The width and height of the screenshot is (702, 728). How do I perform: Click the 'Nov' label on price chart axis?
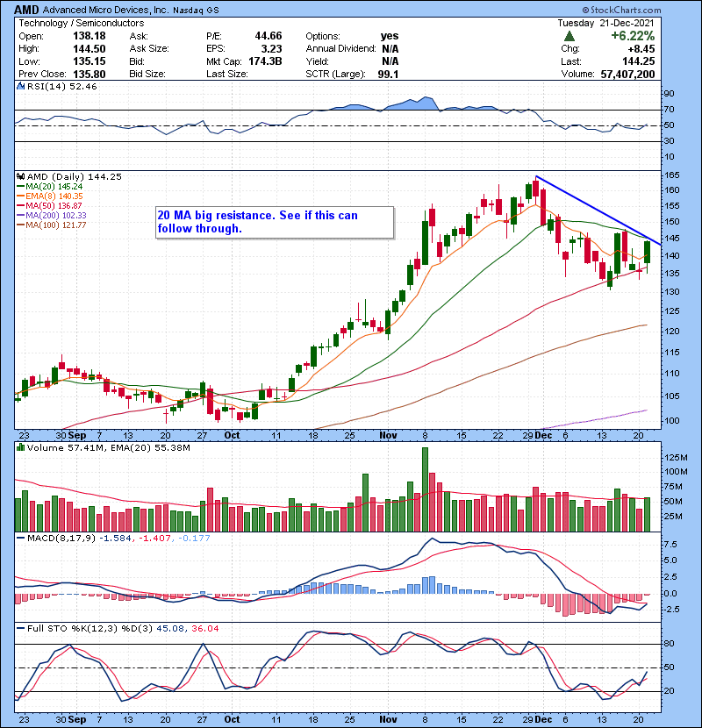388,436
